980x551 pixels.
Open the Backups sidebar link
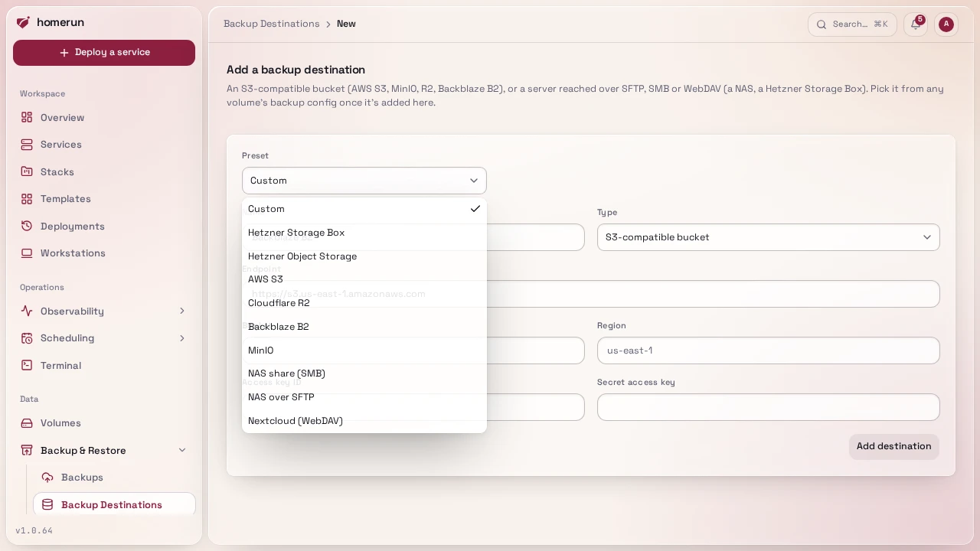coord(114,478)
